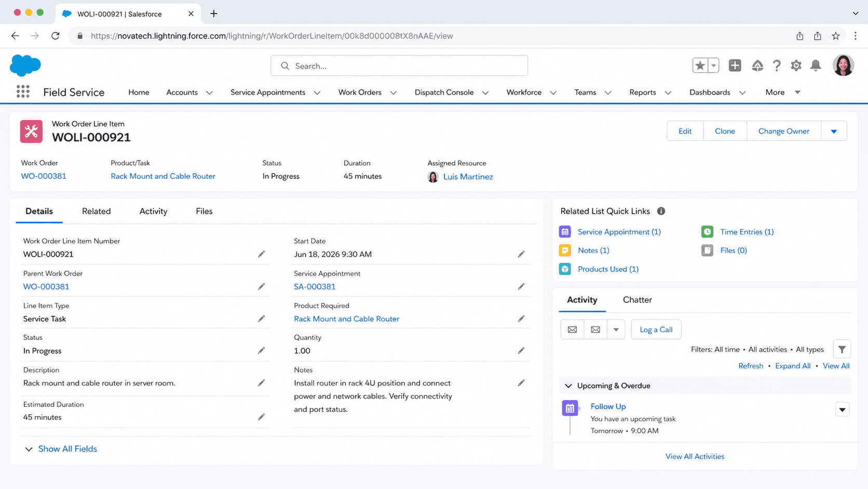Click the second email envelope button

(595, 329)
